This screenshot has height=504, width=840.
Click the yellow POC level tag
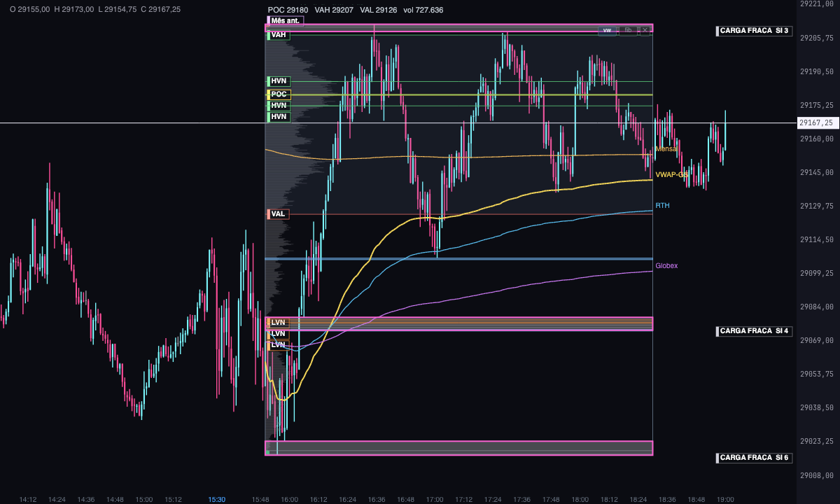coord(278,94)
